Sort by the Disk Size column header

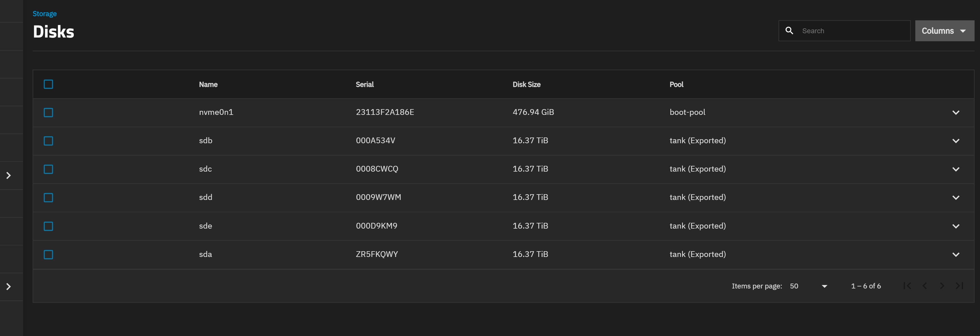pyautogui.click(x=526, y=85)
